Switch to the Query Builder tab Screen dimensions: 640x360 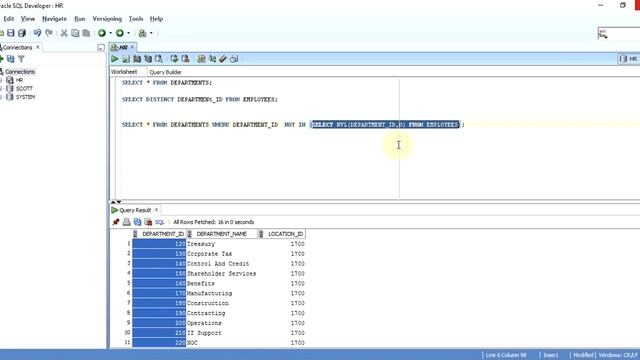point(165,72)
